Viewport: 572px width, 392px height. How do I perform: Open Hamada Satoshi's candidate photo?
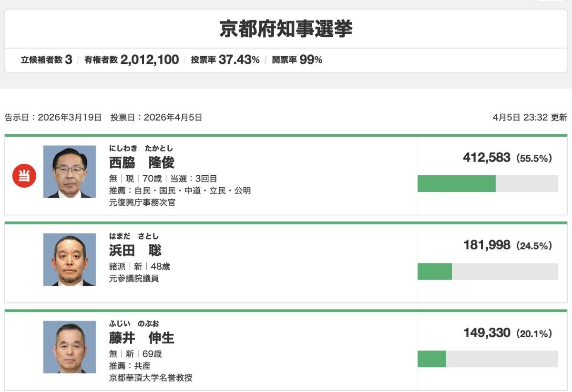click(69, 260)
